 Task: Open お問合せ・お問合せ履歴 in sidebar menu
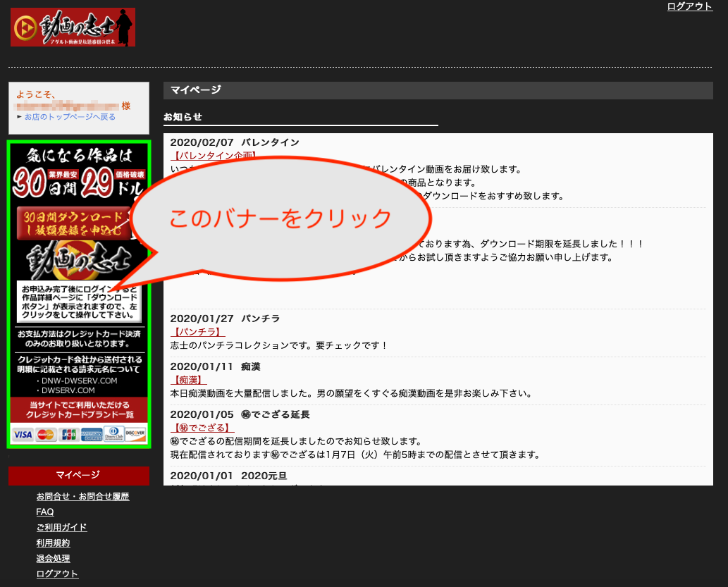tap(82, 497)
